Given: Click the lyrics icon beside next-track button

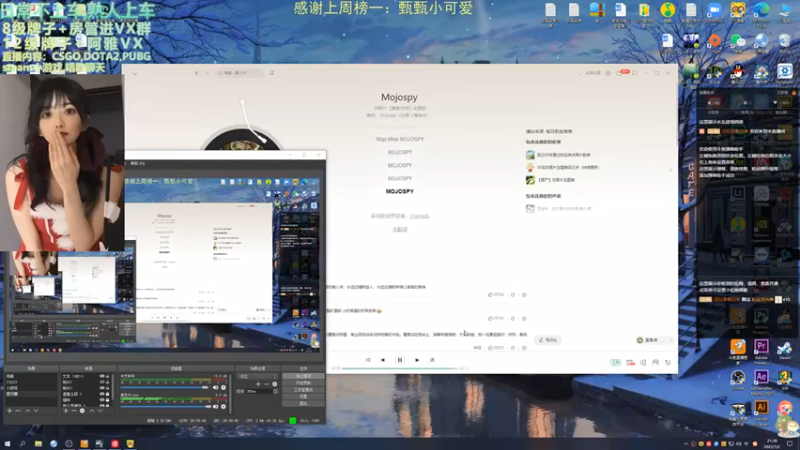Looking at the screenshot, I should point(432,360).
